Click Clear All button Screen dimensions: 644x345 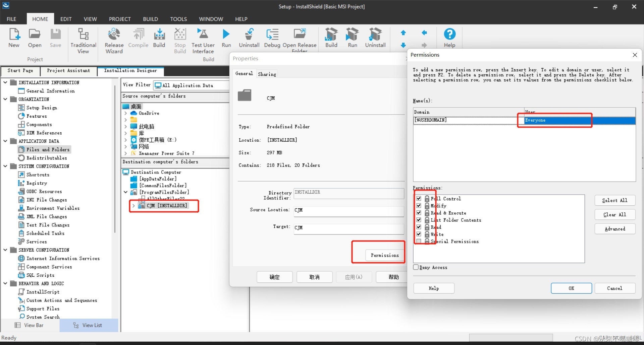click(x=615, y=215)
